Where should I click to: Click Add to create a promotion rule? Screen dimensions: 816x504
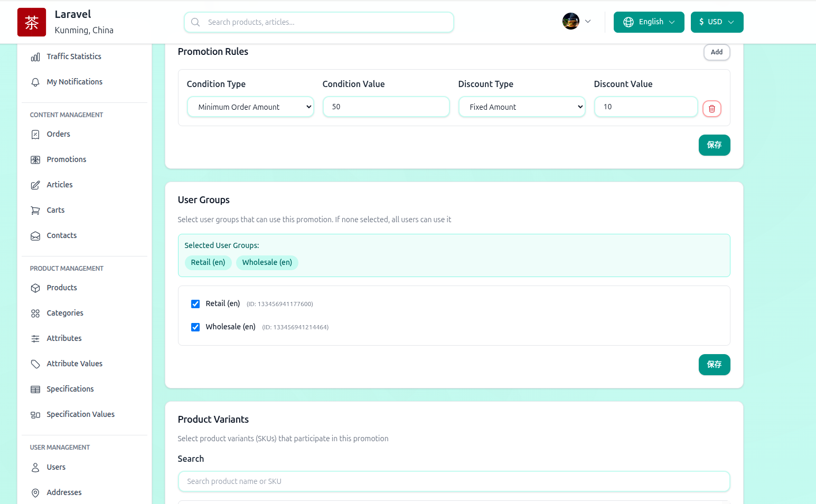716,52
